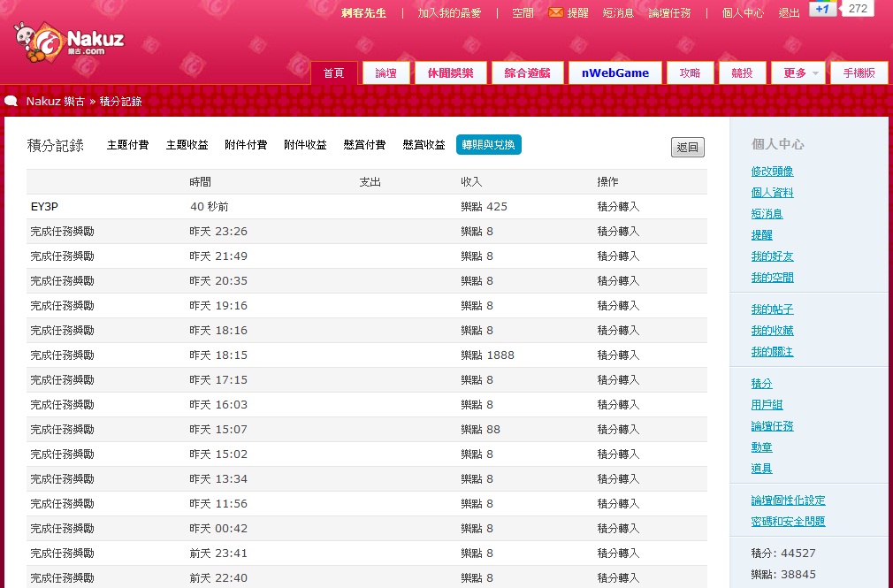Open 個人資料 in sidebar
Image resolution: width=893 pixels, height=588 pixels.
point(772,193)
